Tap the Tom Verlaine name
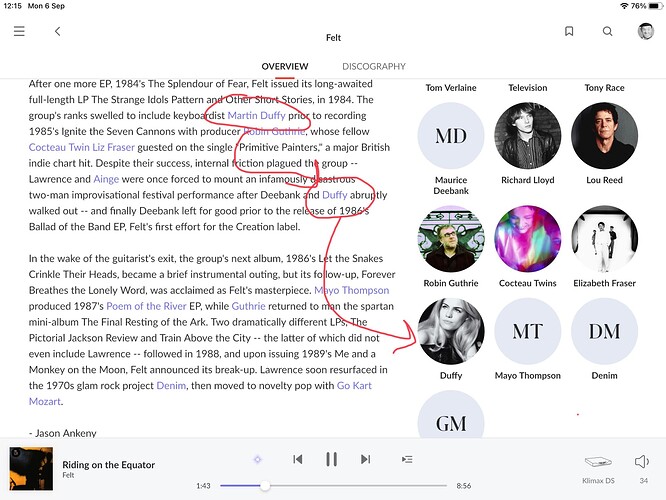 click(x=451, y=88)
